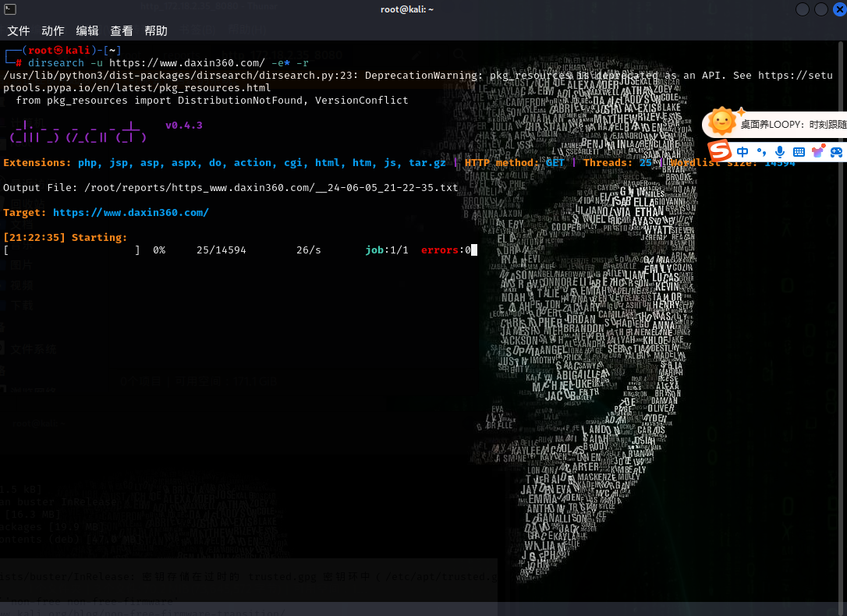Viewport: 847px width, 616px height.
Task: Click the 'root@kali: ~' window title
Action: tap(407, 9)
